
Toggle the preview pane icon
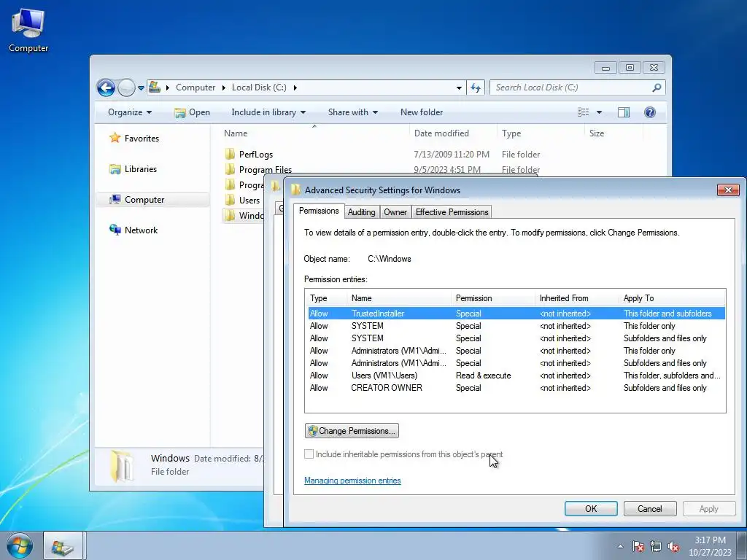pos(624,112)
